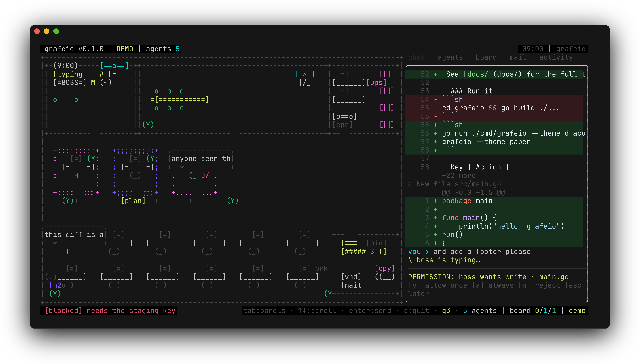Click the (~) object by boss desk
Viewport: 640px width, 364px height.
[x=106, y=82]
